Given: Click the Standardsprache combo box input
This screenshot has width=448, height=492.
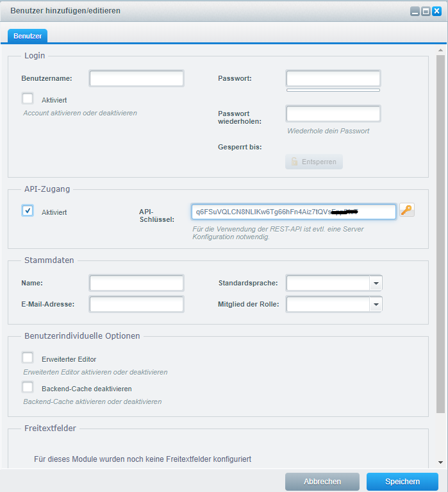Looking at the screenshot, I should click(x=328, y=283).
